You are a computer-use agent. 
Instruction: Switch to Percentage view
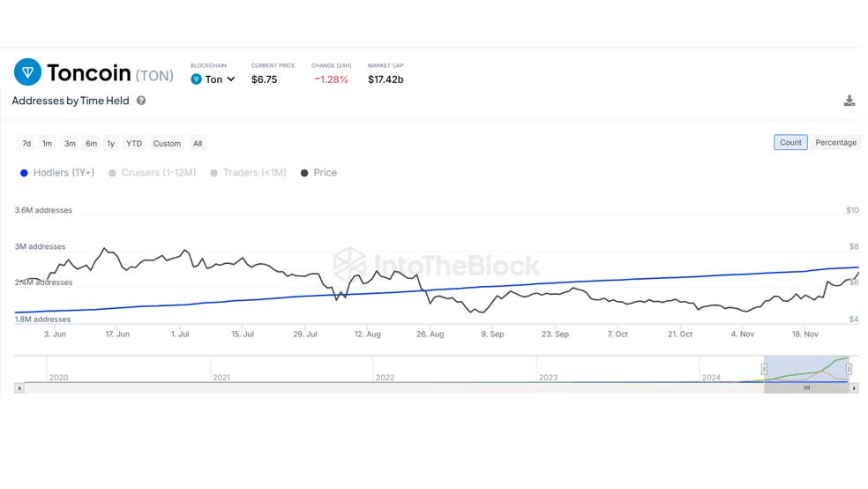pyautogui.click(x=836, y=142)
